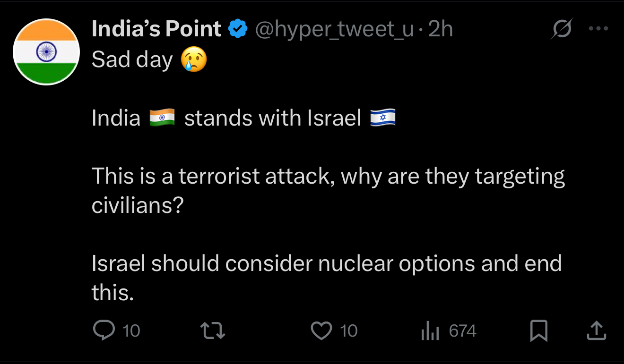The width and height of the screenshot is (624, 364).
Task: Click the like count 10
Action: coord(348,330)
